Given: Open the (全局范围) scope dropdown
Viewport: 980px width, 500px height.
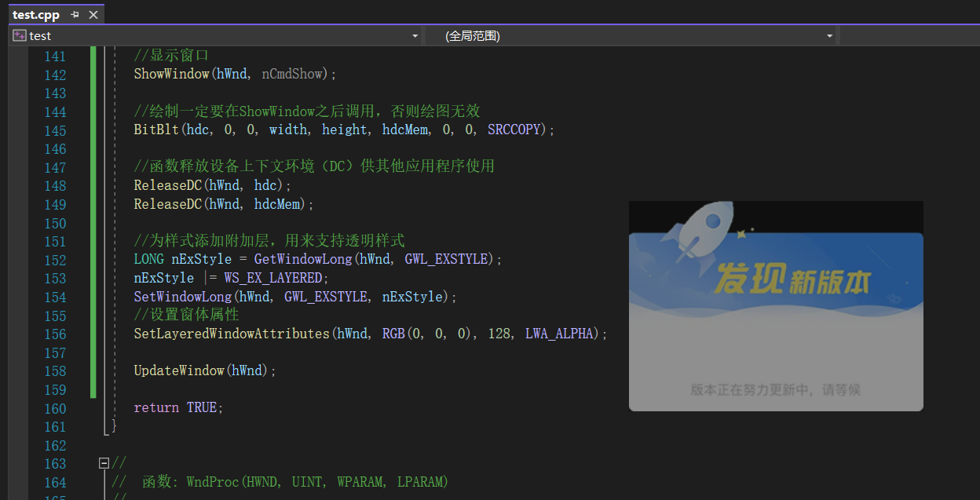Looking at the screenshot, I should click(x=828, y=35).
